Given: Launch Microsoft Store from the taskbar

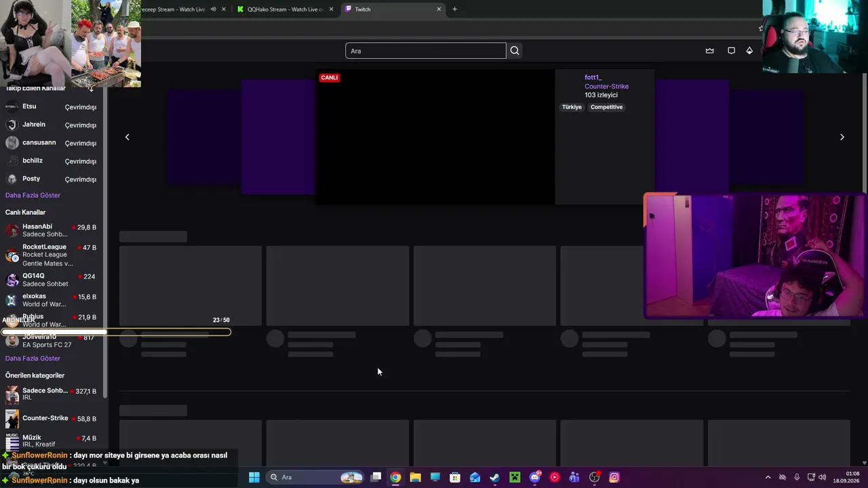Looking at the screenshot, I should [455, 477].
